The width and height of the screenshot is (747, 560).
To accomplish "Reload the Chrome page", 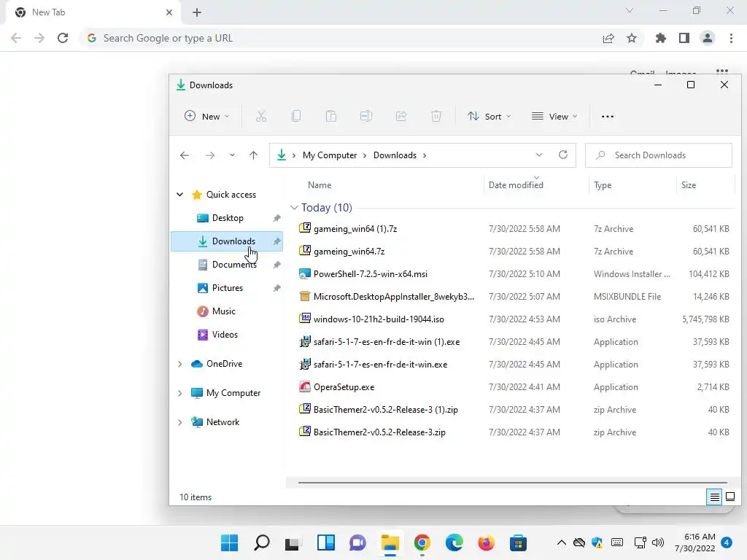I will pyautogui.click(x=63, y=38).
